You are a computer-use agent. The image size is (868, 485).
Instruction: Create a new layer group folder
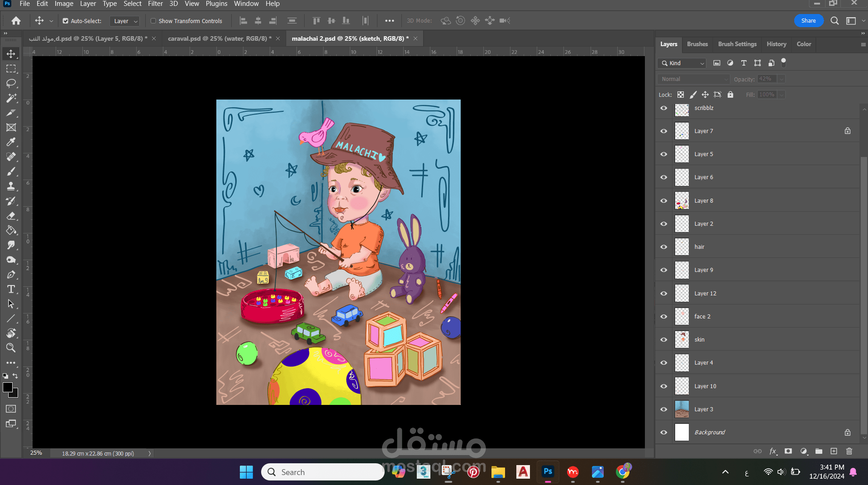click(x=819, y=451)
